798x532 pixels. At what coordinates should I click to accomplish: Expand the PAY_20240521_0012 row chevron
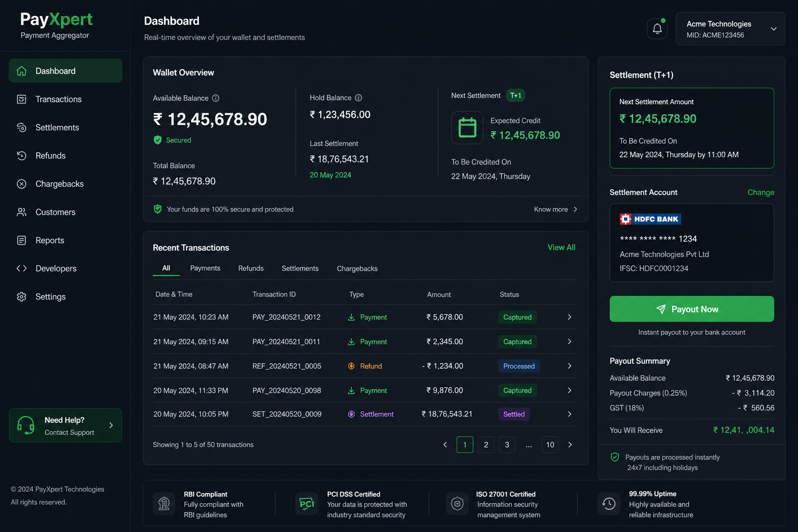click(x=569, y=317)
